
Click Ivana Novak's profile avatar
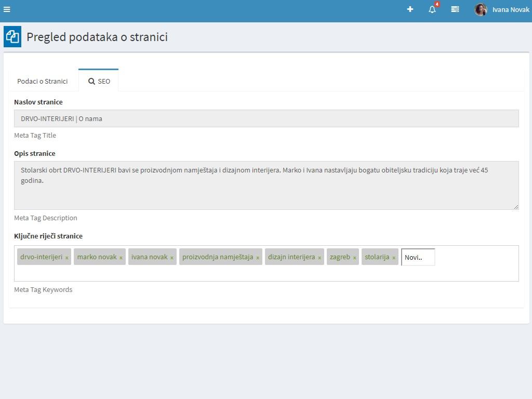(x=481, y=9)
